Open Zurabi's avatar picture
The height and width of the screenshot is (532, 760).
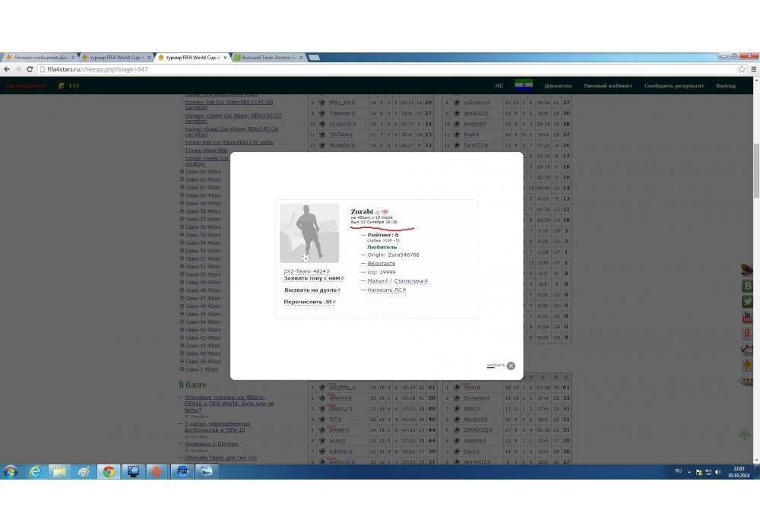click(309, 233)
